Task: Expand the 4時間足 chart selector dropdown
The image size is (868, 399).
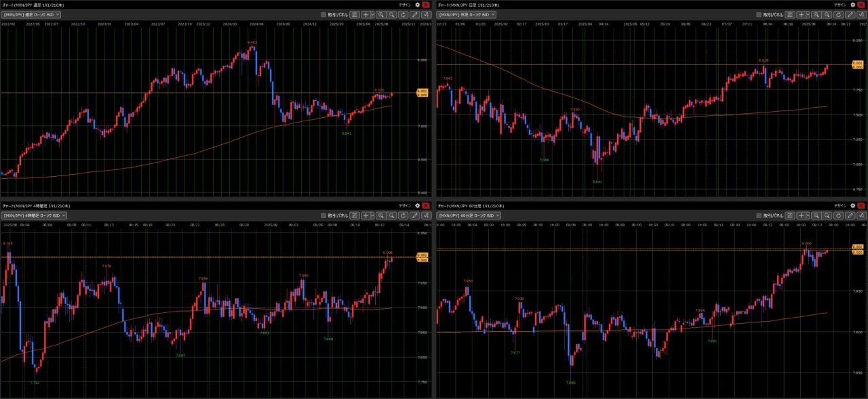Action: (34, 215)
